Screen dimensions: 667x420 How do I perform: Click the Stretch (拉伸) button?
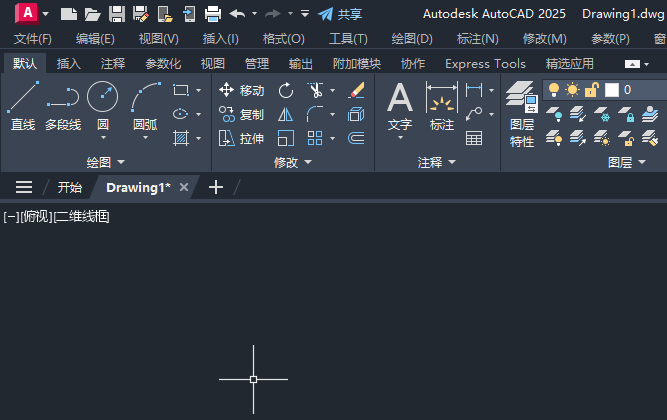click(242, 138)
